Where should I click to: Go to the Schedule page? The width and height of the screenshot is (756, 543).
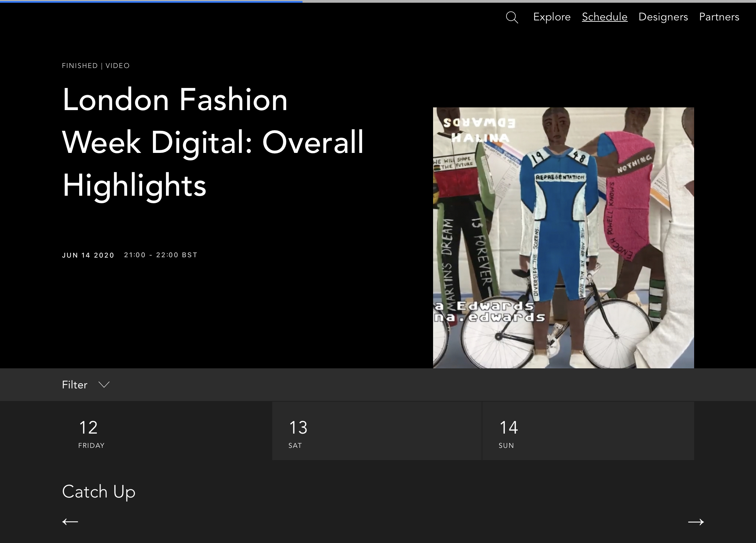click(x=604, y=17)
